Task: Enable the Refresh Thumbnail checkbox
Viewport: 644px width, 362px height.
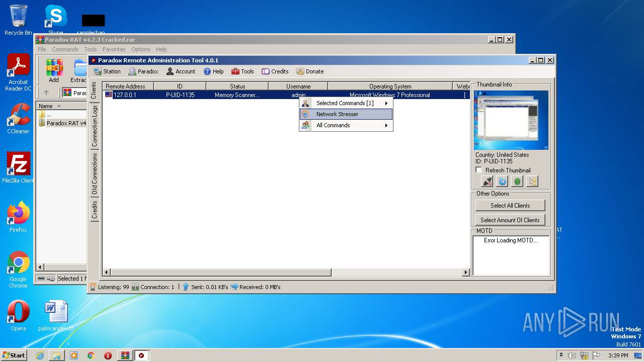Action: [478, 170]
